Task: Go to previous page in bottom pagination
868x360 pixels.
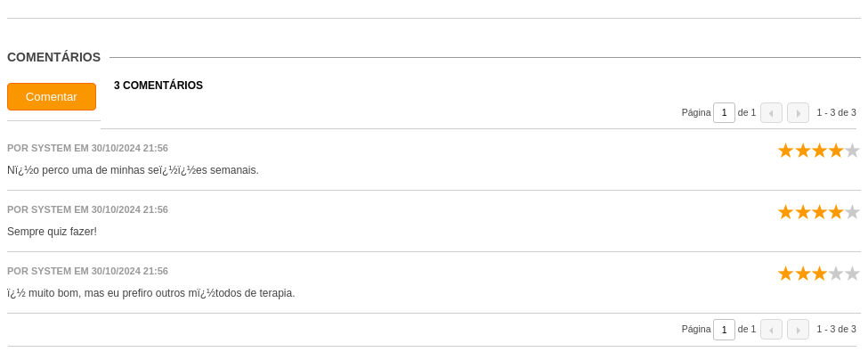Action: (771, 329)
